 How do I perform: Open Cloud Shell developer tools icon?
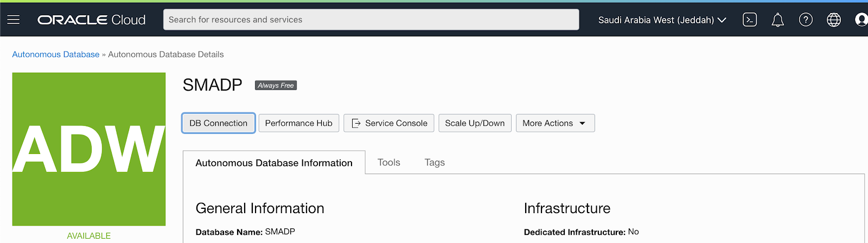coord(750,20)
